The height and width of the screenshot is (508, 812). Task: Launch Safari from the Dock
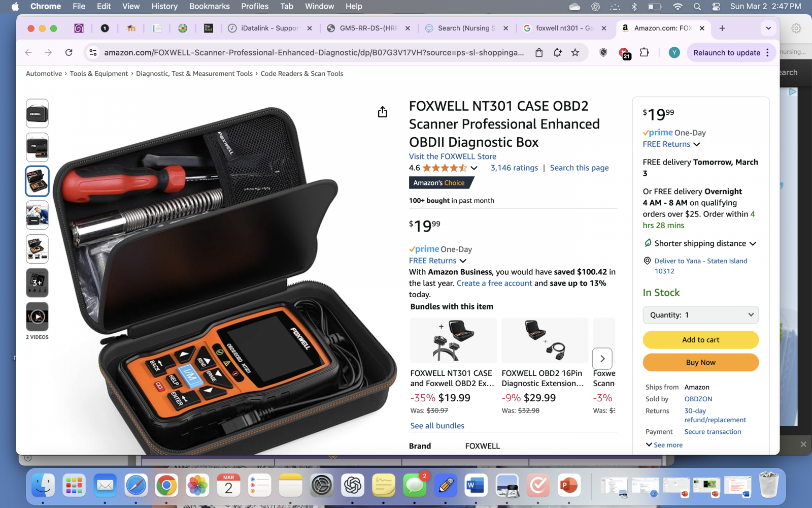(136, 486)
